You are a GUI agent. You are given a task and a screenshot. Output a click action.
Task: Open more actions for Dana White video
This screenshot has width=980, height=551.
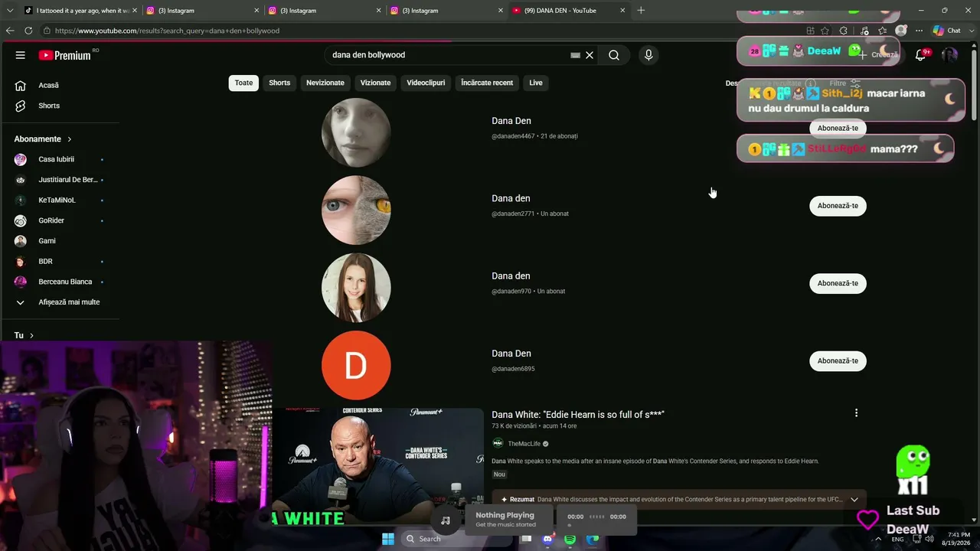pos(856,413)
